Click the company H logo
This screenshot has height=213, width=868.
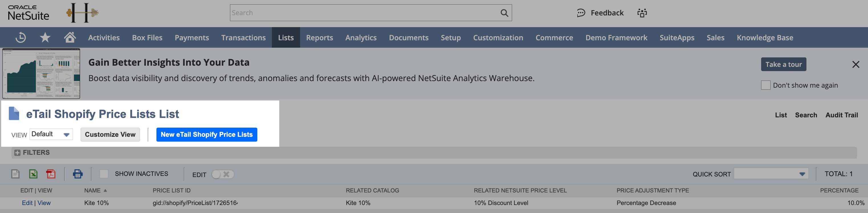pos(83,13)
